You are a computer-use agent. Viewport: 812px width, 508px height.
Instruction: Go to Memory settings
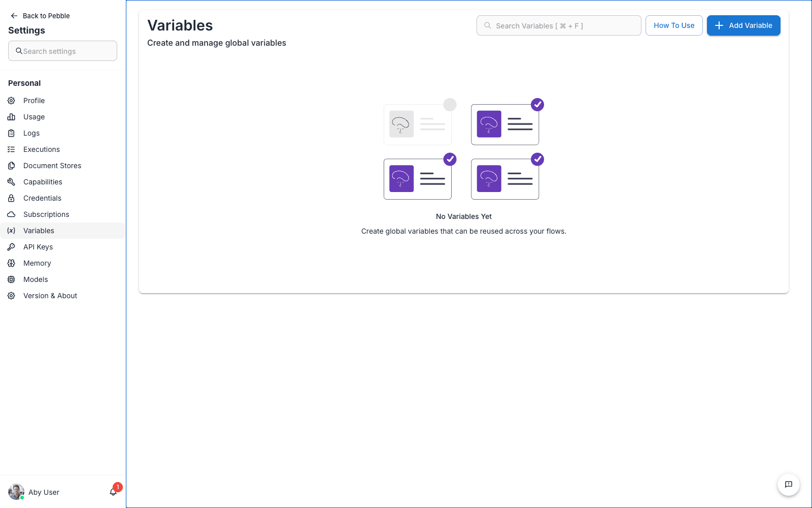(x=62, y=263)
